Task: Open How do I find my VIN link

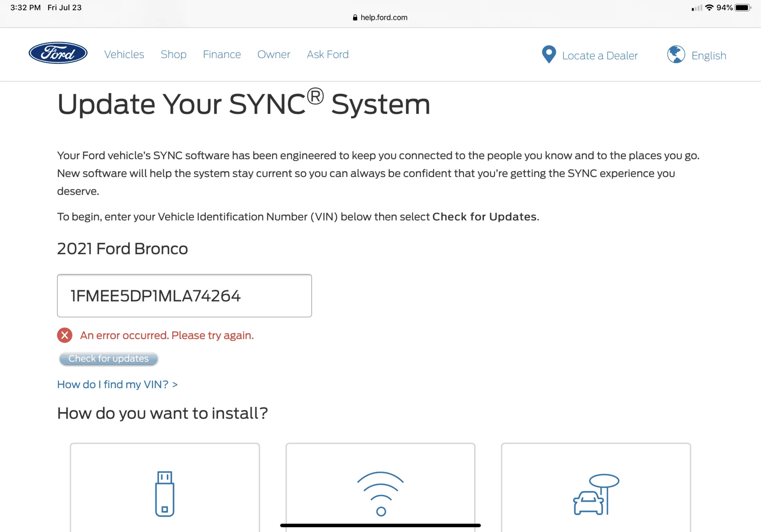Action: pyautogui.click(x=117, y=384)
